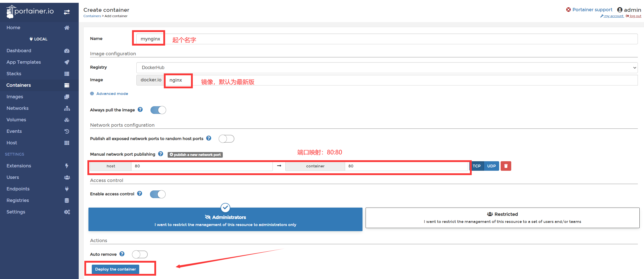Toggle the Auto remove switch
644x279 pixels.
tap(140, 254)
